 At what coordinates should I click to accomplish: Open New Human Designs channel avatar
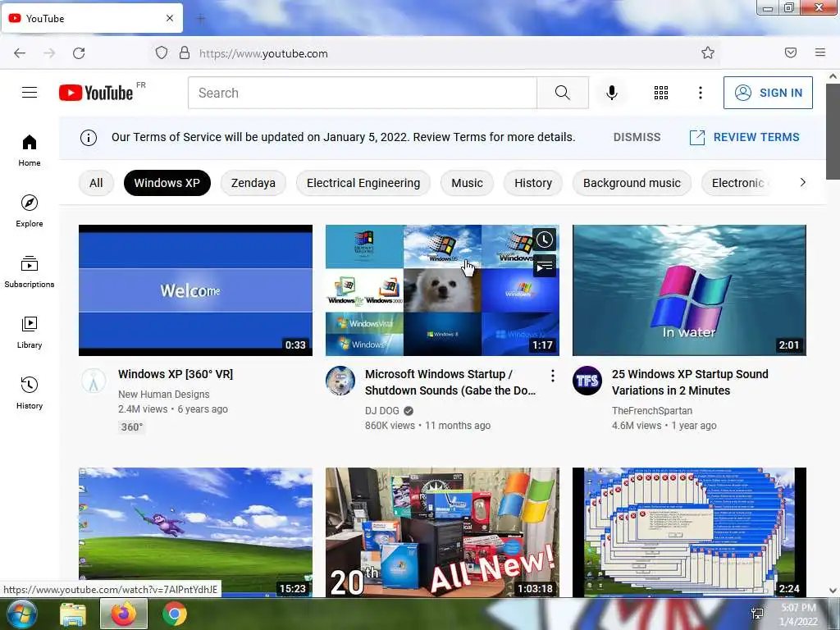[x=94, y=381]
